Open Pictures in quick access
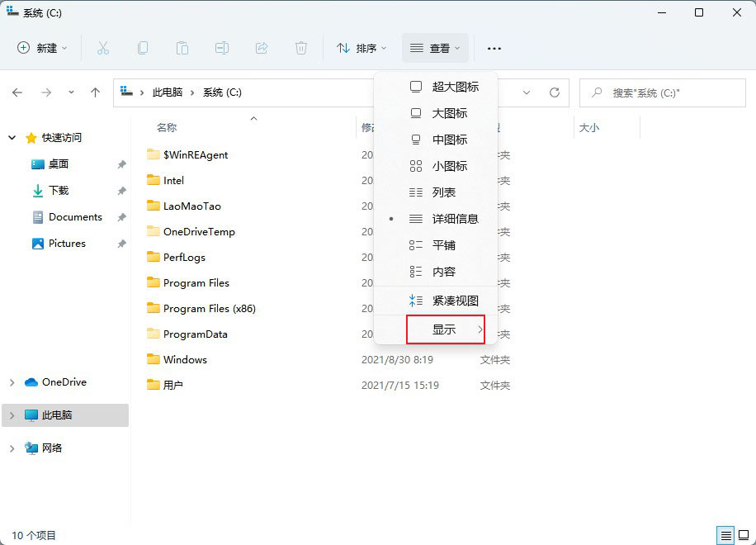 tap(67, 244)
